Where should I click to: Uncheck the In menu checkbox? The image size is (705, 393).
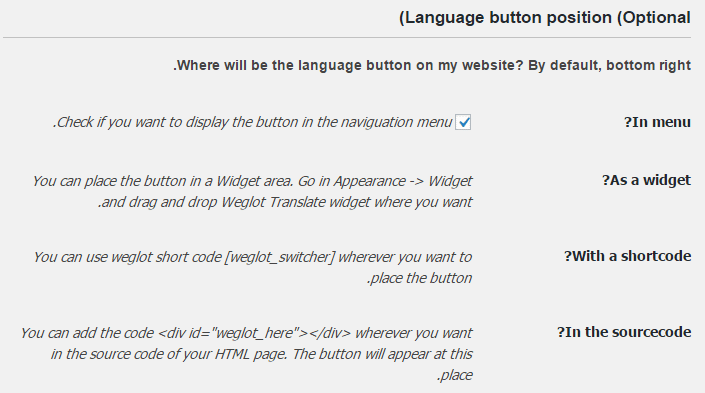click(x=463, y=122)
